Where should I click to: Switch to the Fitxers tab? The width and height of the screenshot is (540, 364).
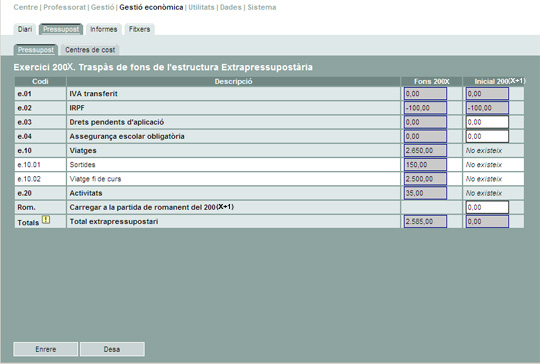139,29
